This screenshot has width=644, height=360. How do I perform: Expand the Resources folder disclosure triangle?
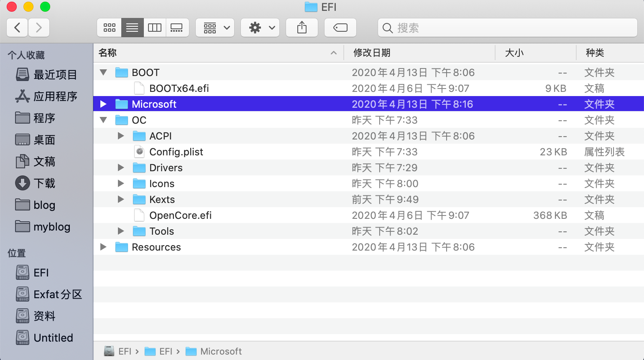pyautogui.click(x=103, y=247)
